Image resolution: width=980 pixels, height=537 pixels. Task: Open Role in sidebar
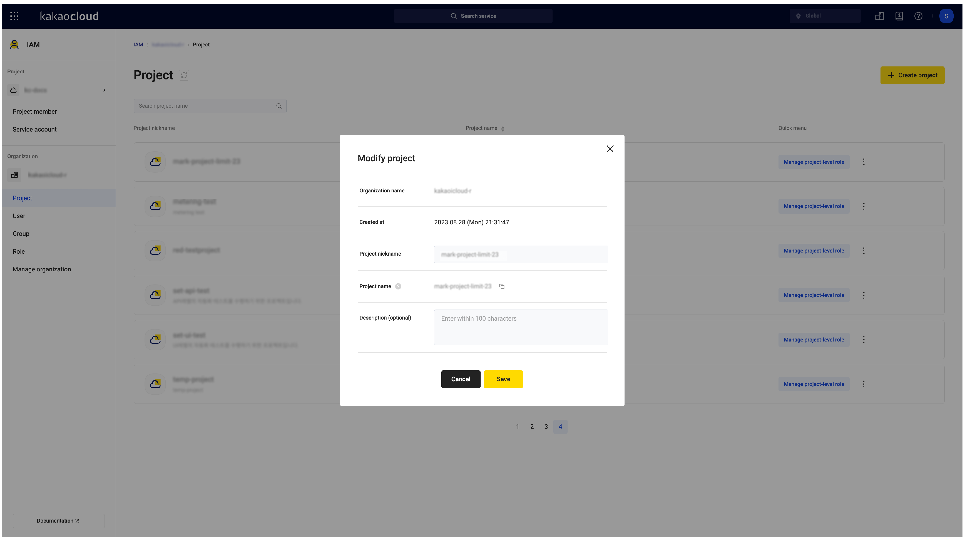[x=19, y=252]
